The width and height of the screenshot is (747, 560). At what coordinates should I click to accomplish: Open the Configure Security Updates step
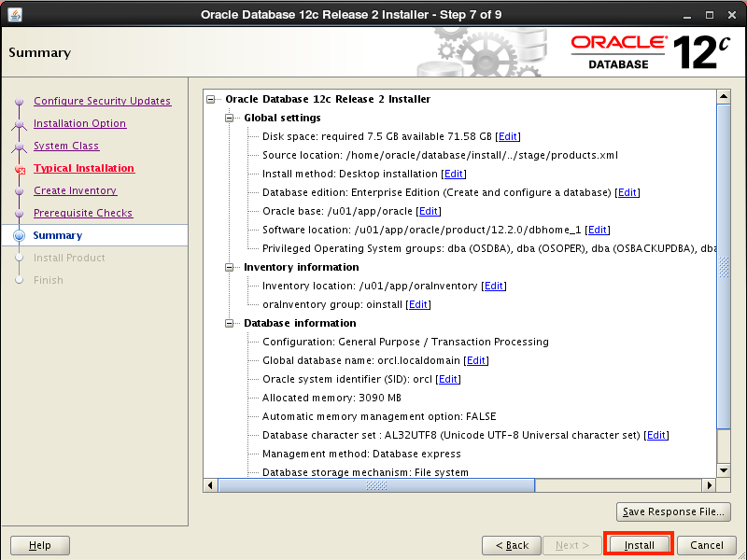point(103,101)
